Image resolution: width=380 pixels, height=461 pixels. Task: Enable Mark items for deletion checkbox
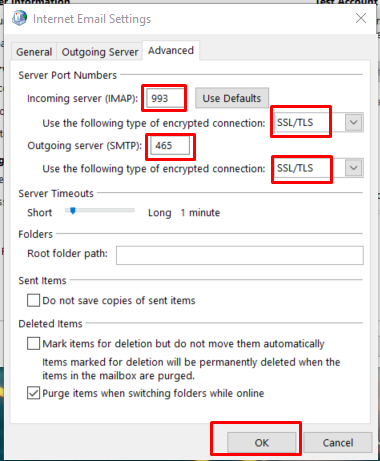(x=33, y=343)
